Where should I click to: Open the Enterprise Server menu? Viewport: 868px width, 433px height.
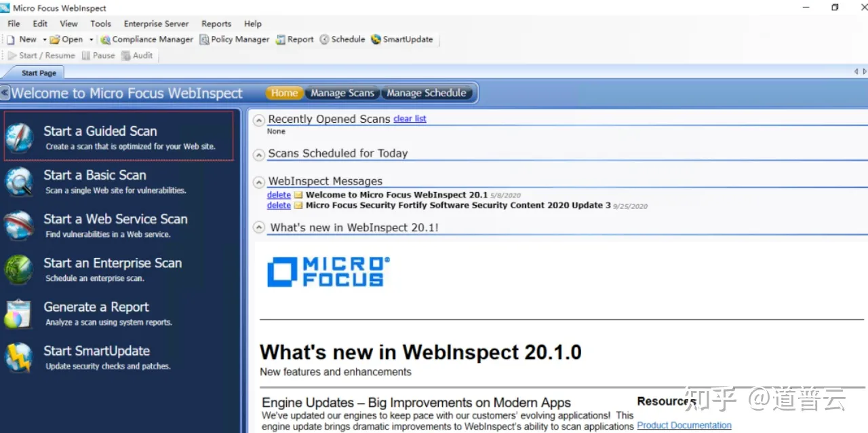point(155,23)
